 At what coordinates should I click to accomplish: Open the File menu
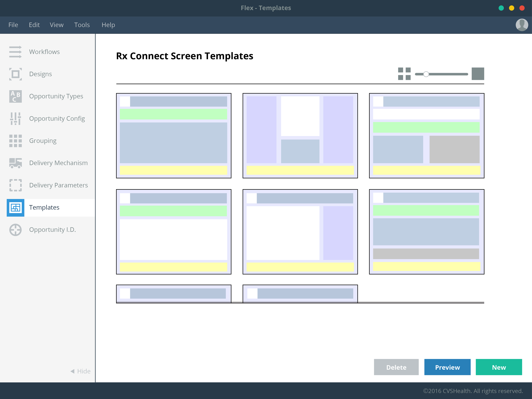pyautogui.click(x=13, y=25)
